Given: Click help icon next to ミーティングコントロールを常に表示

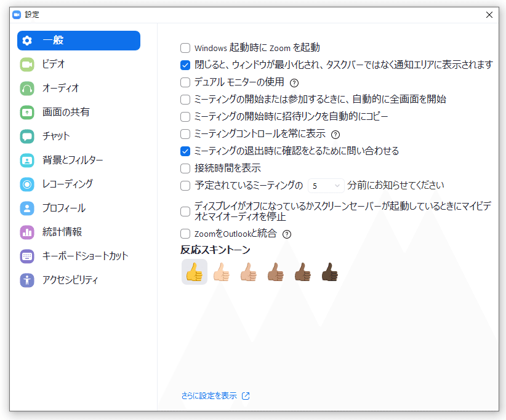Looking at the screenshot, I should 335,135.
